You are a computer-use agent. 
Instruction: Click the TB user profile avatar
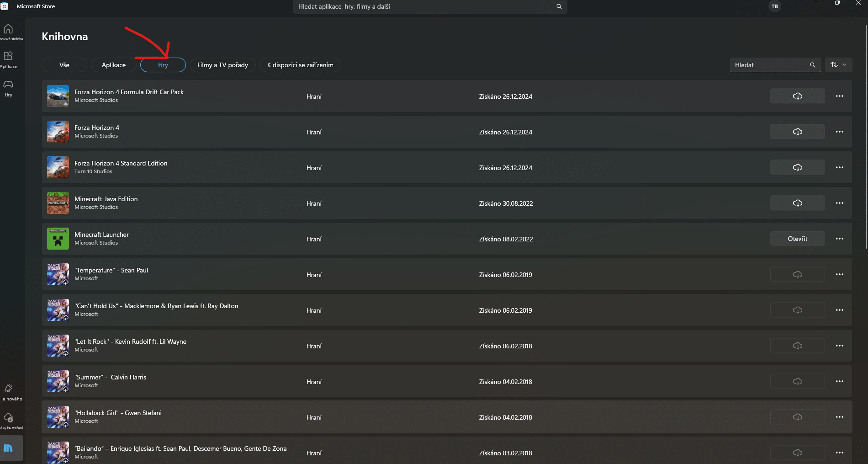pyautogui.click(x=774, y=6)
